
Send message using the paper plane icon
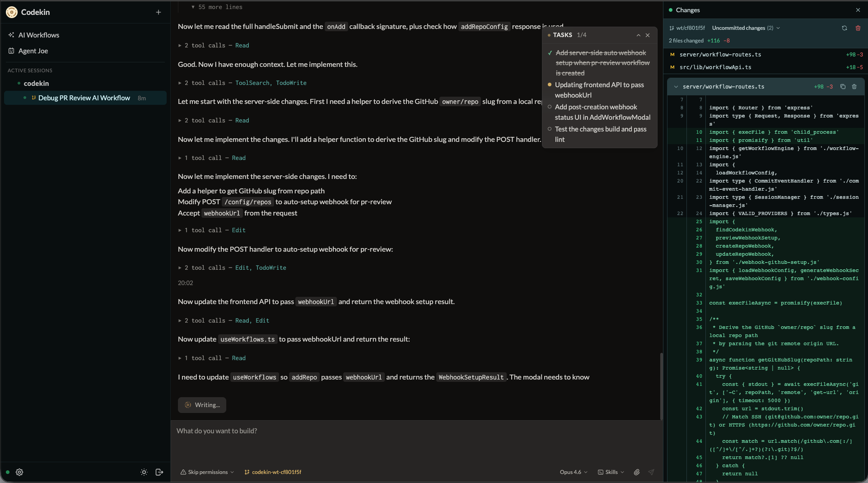pyautogui.click(x=651, y=472)
